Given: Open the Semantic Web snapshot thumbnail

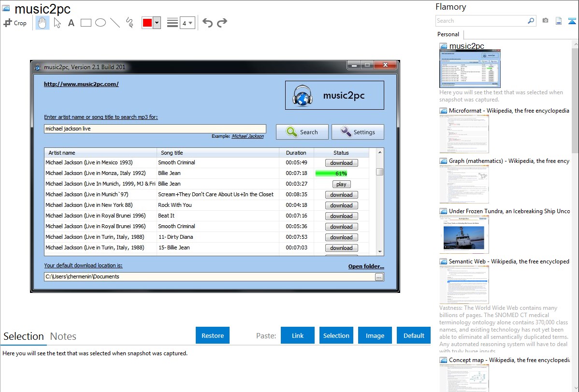Looking at the screenshot, I should pos(464,284).
